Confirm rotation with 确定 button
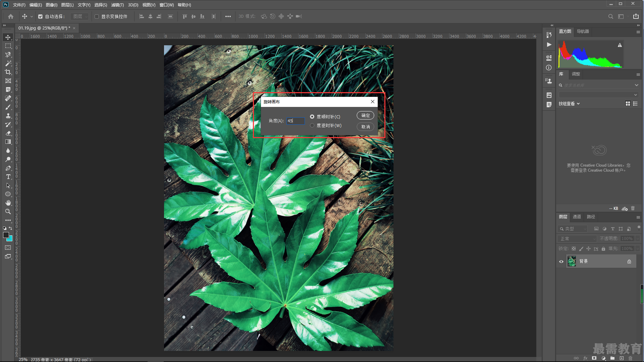Screen dimensions: 644x362 365,115
